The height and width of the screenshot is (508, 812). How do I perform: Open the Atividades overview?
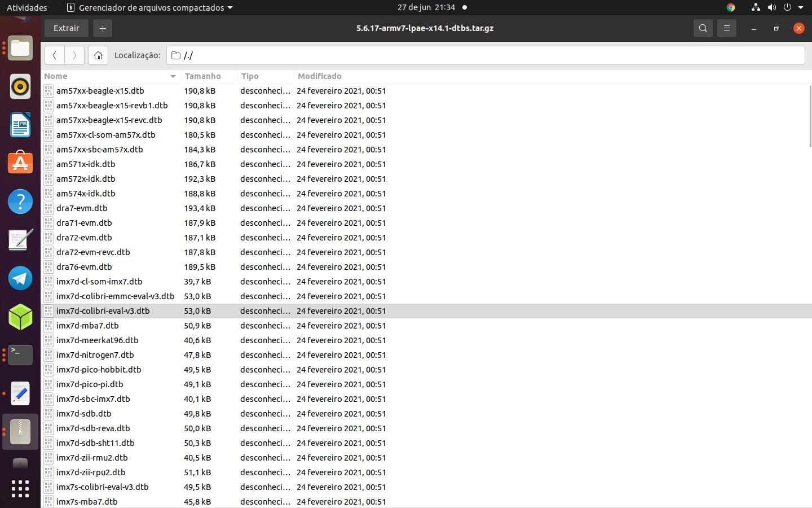(27, 7)
